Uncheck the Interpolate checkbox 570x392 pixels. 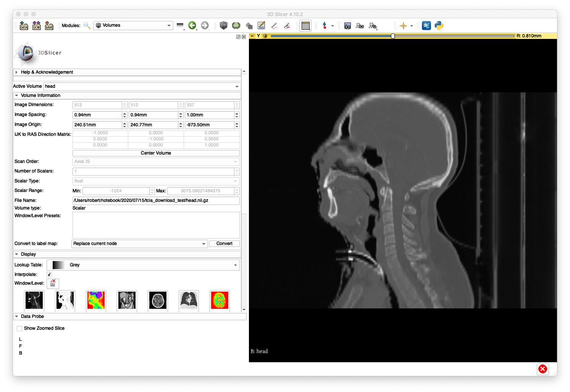click(49, 274)
